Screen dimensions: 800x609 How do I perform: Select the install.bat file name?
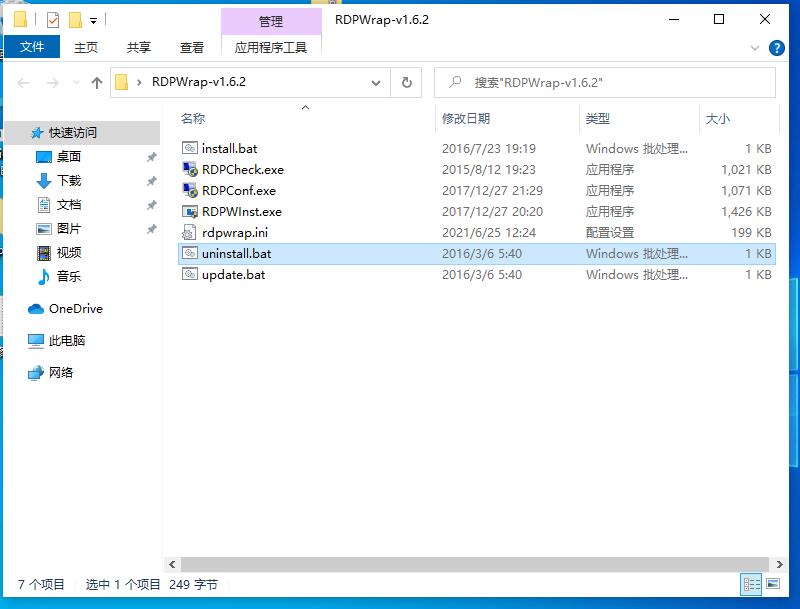tap(229, 148)
